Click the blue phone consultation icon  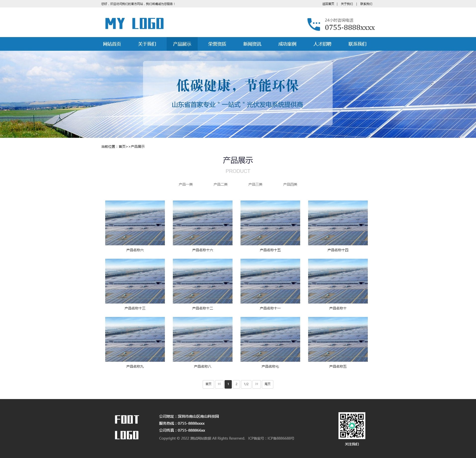[x=313, y=24]
